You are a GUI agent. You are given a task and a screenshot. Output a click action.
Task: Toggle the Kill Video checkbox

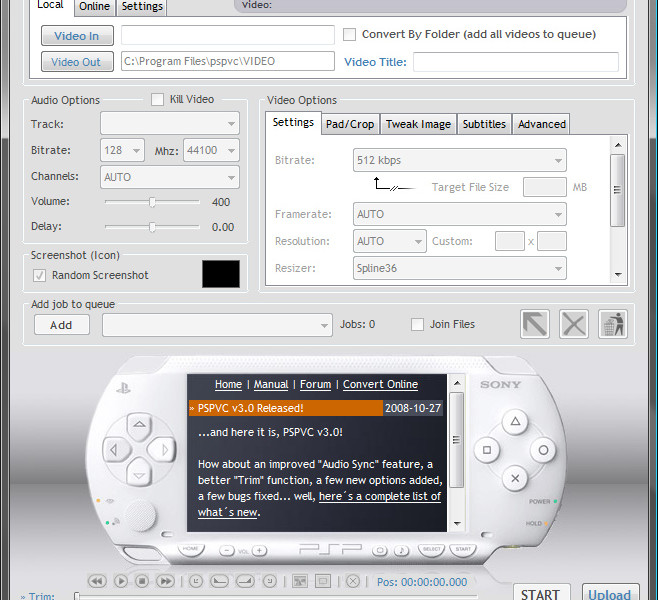pyautogui.click(x=157, y=99)
